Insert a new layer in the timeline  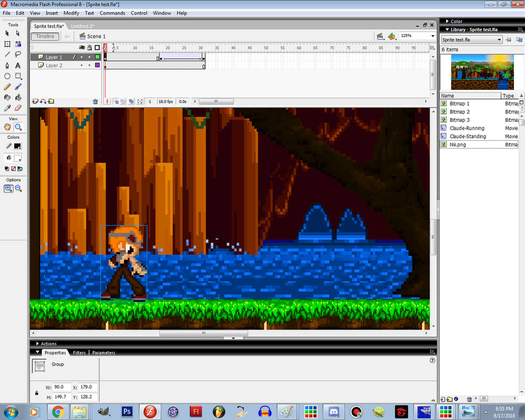coord(35,100)
